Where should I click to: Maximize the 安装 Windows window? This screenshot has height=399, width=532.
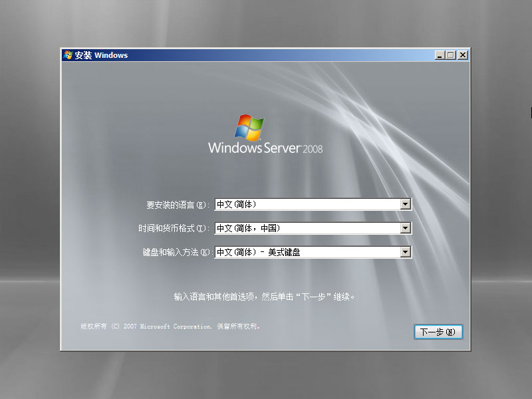451,55
